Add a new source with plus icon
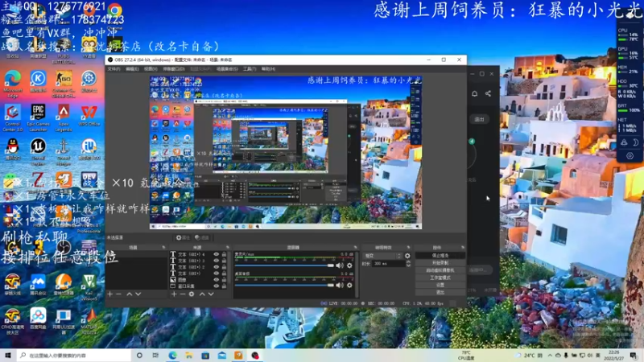 (x=174, y=294)
